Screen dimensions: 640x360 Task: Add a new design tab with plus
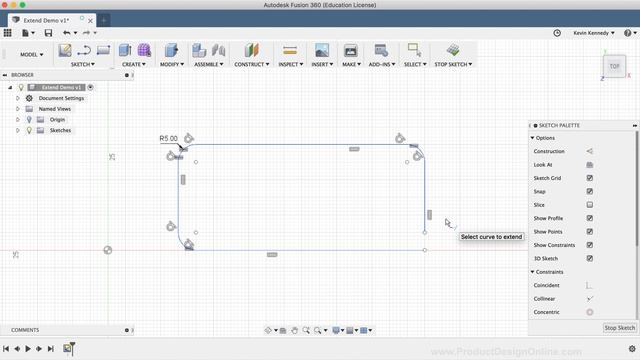point(103,20)
